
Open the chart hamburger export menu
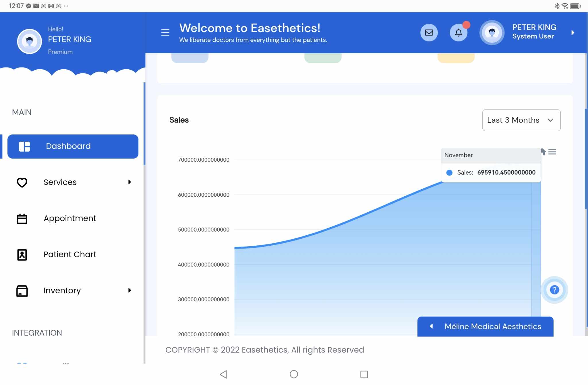[552, 152]
